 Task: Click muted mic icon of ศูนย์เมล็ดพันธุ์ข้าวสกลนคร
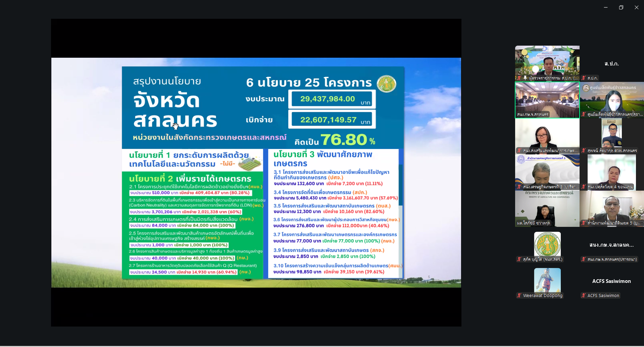584,114
